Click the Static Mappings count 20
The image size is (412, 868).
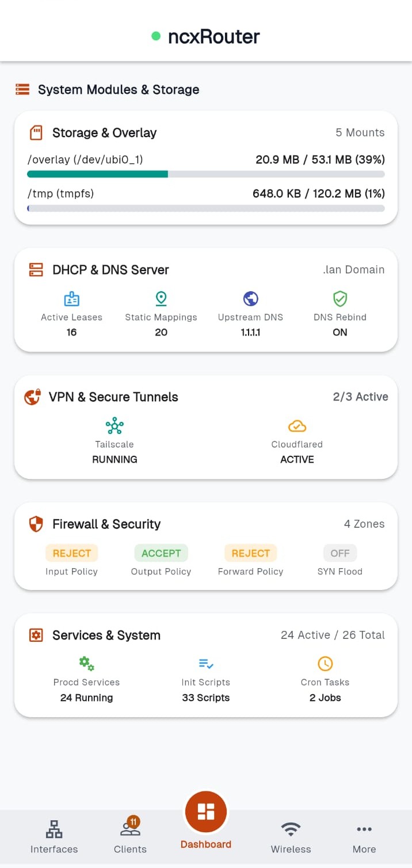[x=161, y=332]
